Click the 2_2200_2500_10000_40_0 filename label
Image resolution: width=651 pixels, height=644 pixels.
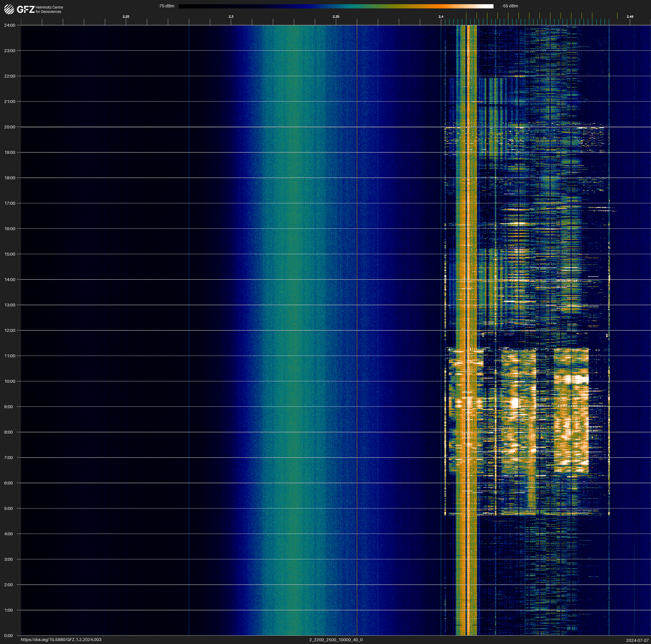[336, 640]
